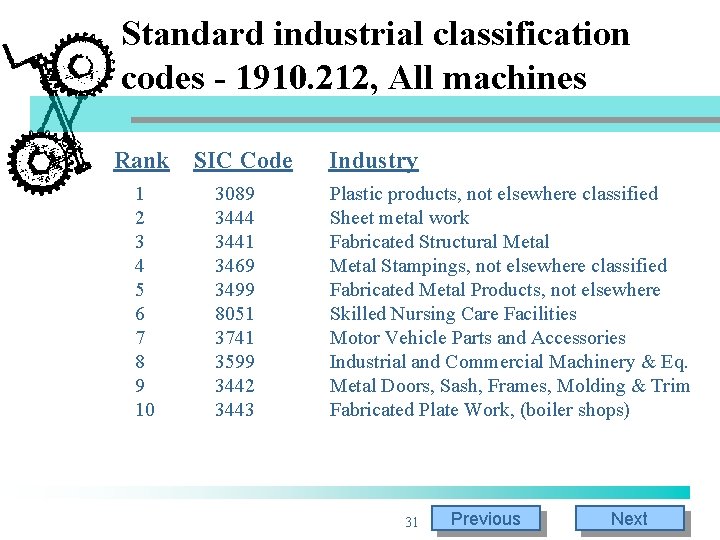The width and height of the screenshot is (720, 540).
Task: Select 'Fabricated Metal Products, not elsewhere'
Action: coord(495,290)
